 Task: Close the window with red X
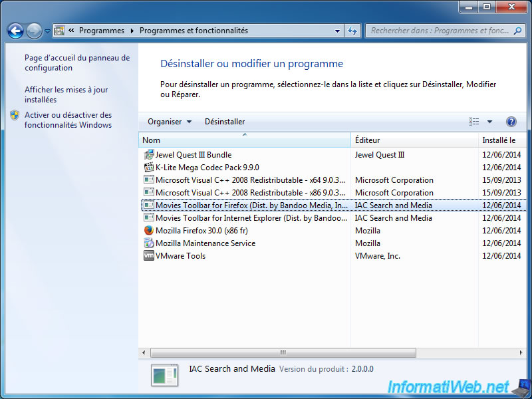tap(511, 7)
